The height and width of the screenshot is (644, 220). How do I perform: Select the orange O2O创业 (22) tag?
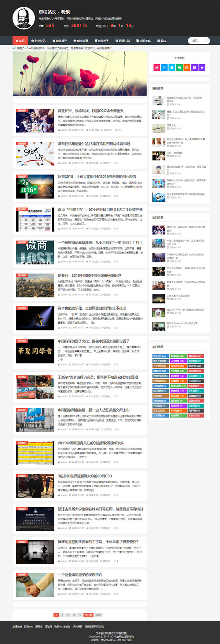click(x=177, y=366)
